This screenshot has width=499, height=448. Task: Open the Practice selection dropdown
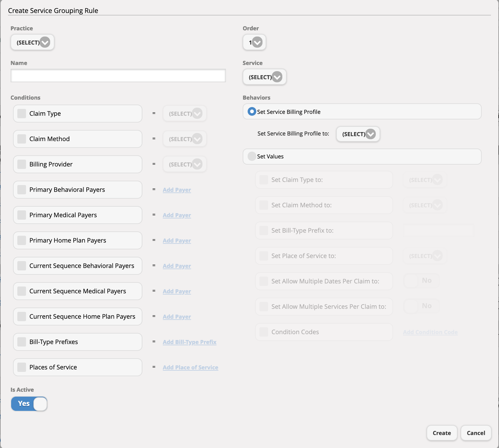point(32,42)
